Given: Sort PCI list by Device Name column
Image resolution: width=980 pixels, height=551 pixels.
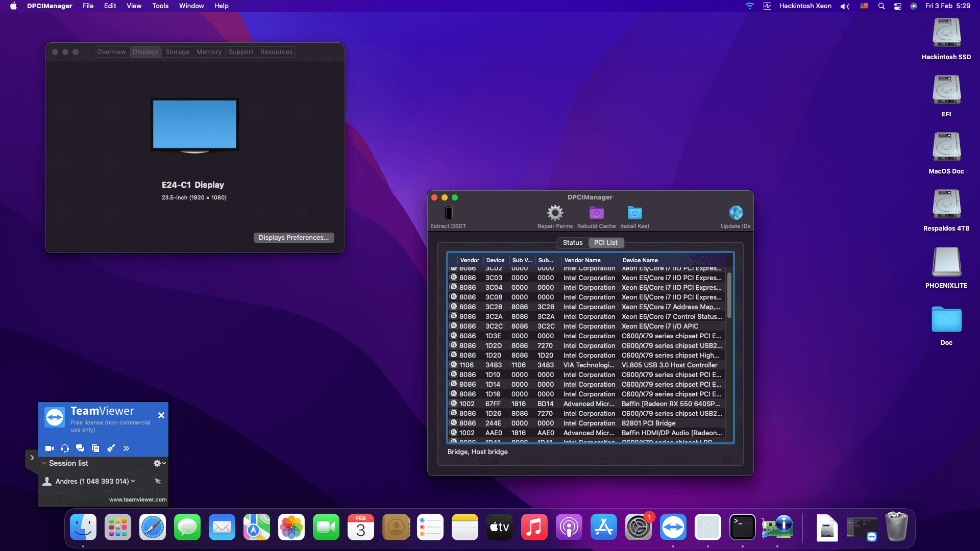Looking at the screenshot, I should click(x=672, y=260).
